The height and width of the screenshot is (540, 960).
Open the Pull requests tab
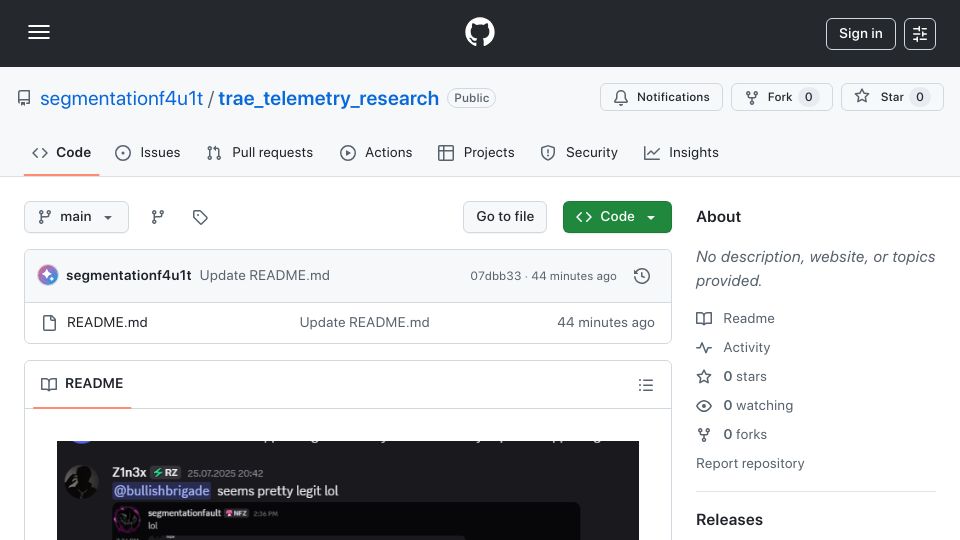260,152
